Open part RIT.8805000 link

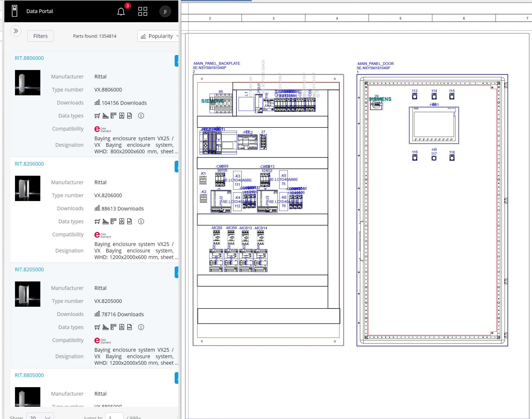tap(29, 375)
